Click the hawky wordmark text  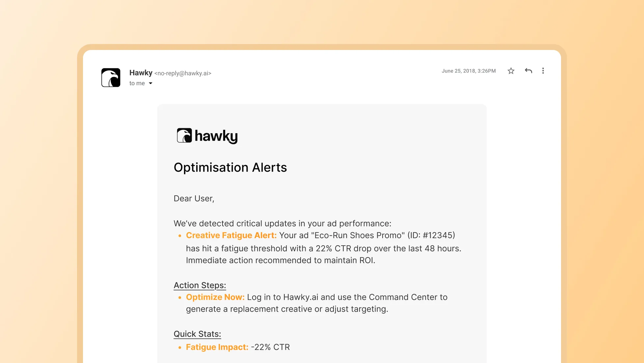[x=216, y=136]
